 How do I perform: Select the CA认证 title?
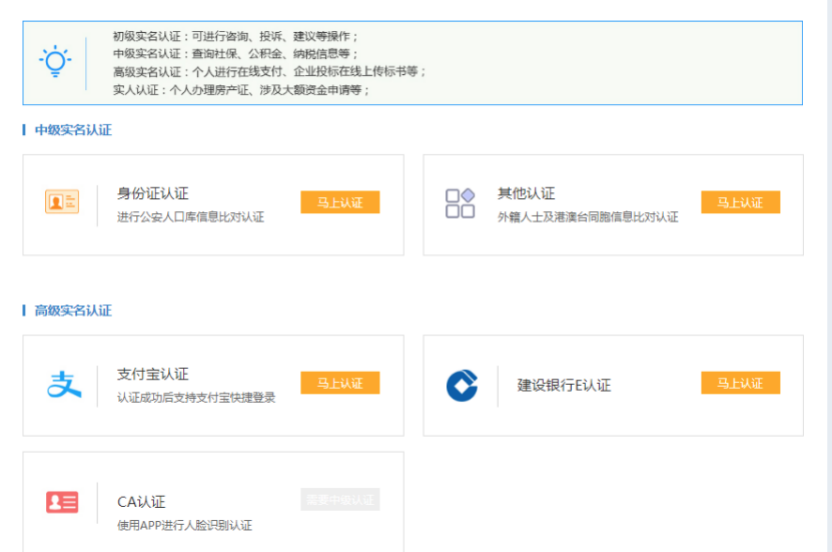[x=141, y=502]
